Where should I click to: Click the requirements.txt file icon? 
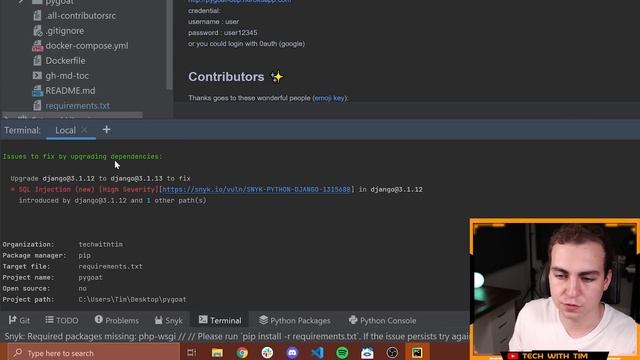pyautogui.click(x=37, y=106)
